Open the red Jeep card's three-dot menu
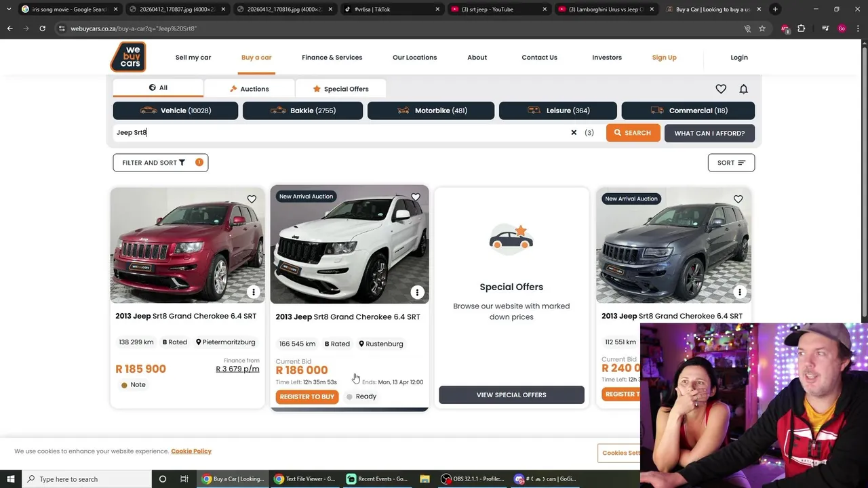The image size is (868, 488). (254, 292)
